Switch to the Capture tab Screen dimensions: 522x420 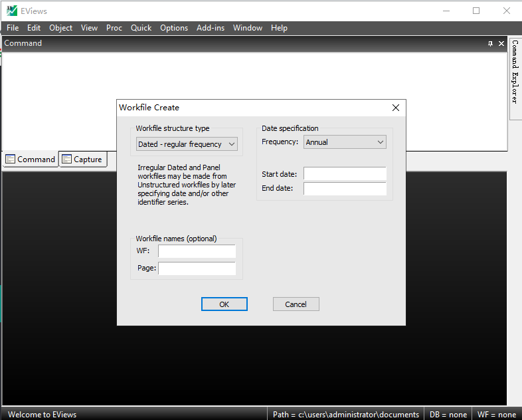(83, 159)
